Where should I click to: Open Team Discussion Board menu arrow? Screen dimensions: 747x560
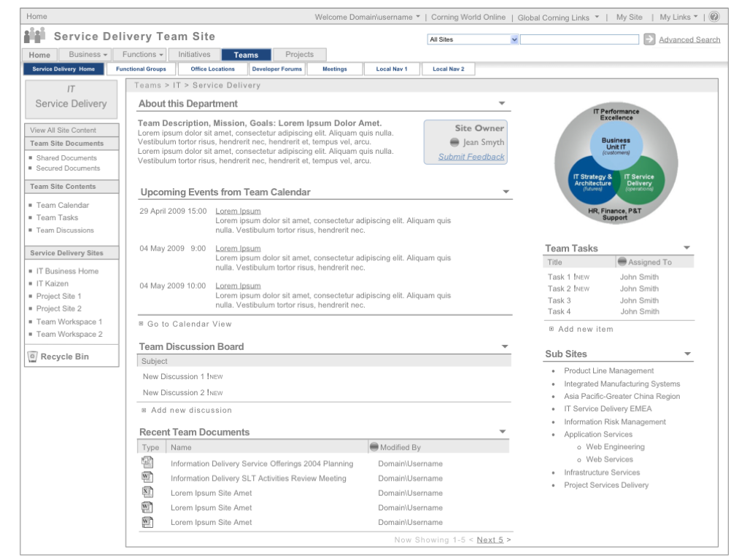[x=505, y=346]
